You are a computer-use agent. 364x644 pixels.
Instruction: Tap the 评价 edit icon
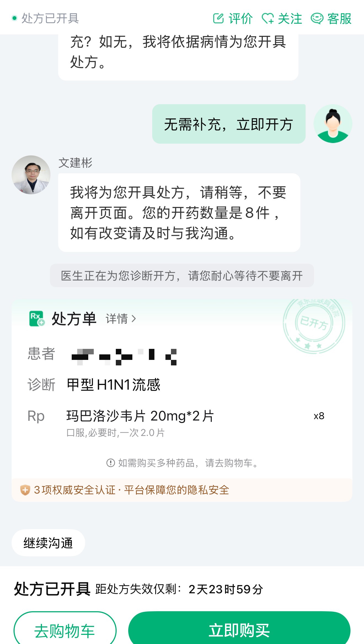click(x=218, y=18)
